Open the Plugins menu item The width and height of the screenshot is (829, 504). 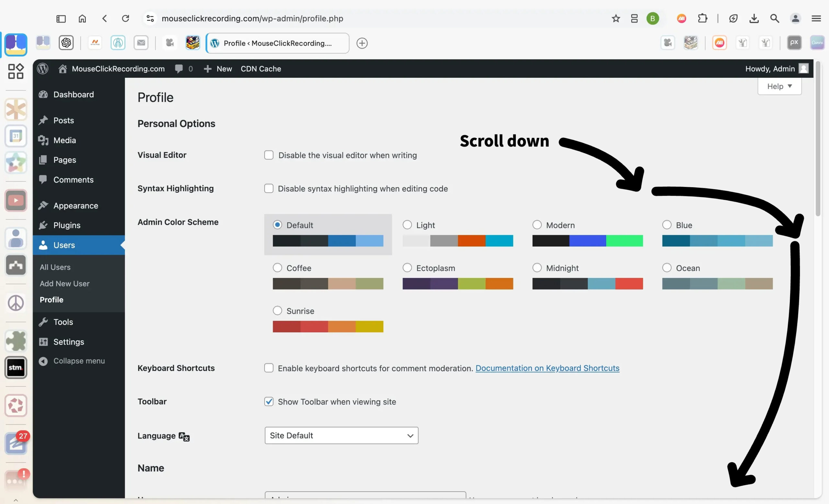pyautogui.click(x=67, y=225)
